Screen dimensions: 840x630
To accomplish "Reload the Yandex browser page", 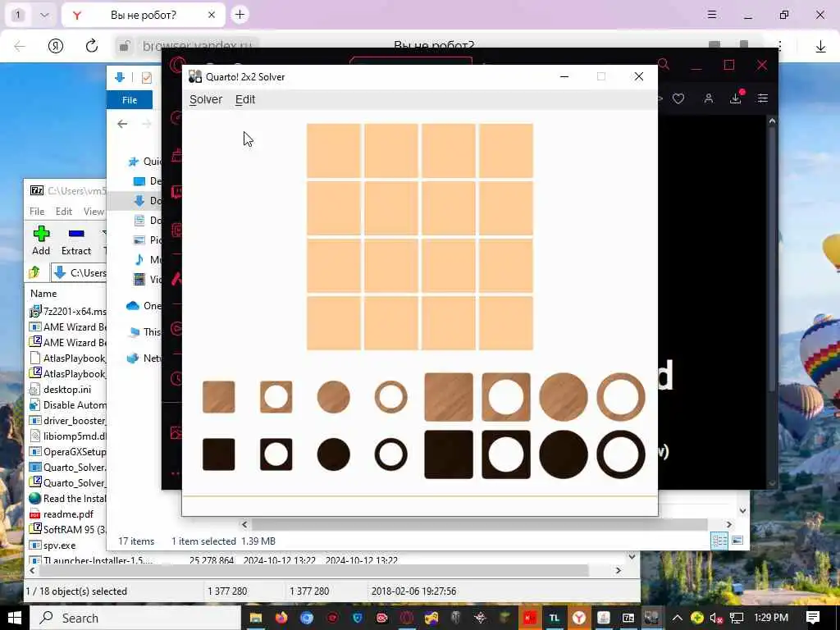I will pos(92,46).
